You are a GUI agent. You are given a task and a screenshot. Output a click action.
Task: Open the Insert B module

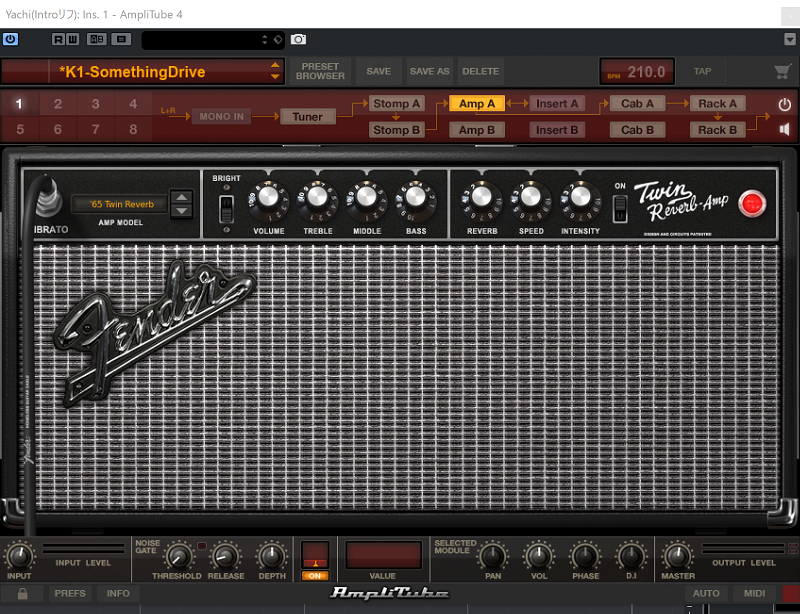(x=557, y=130)
